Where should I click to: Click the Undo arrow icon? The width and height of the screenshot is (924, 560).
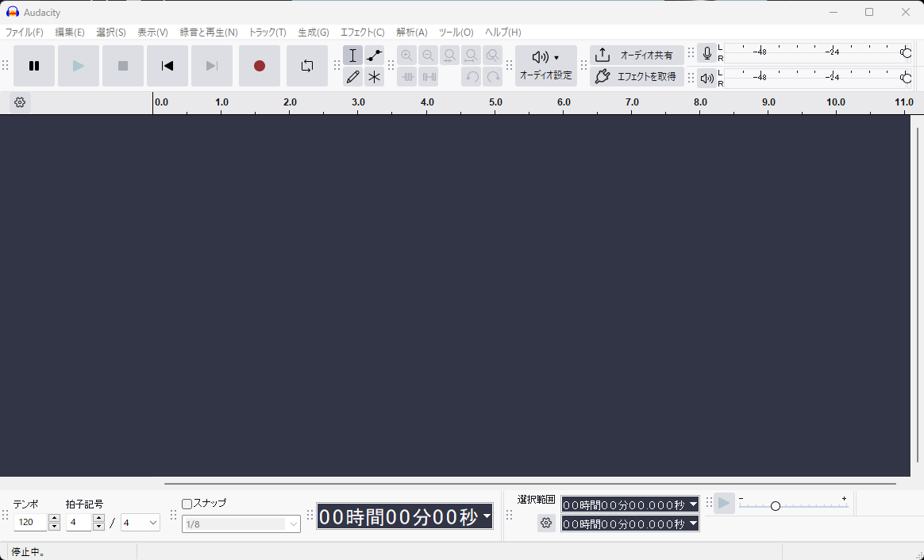coord(471,77)
